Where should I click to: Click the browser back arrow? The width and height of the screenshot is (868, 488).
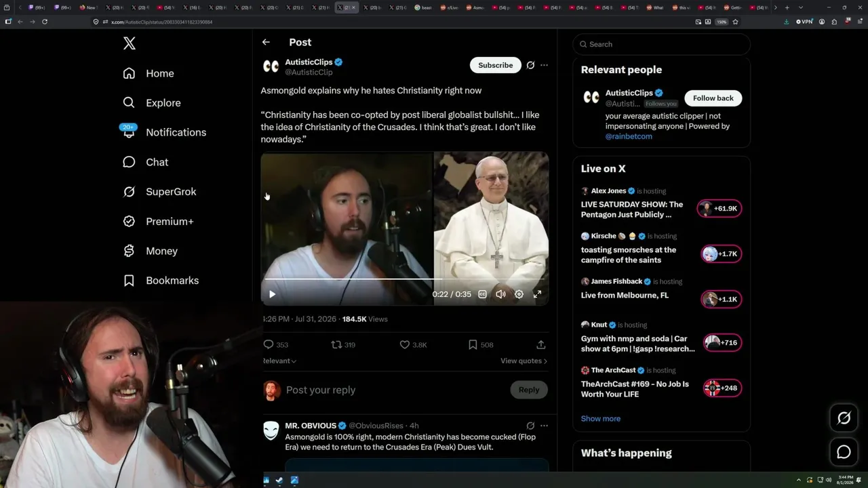point(20,22)
